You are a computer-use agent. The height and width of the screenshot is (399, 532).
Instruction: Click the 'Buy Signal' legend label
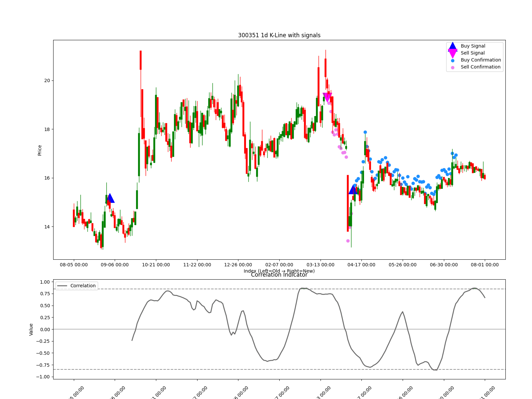pyautogui.click(x=473, y=46)
